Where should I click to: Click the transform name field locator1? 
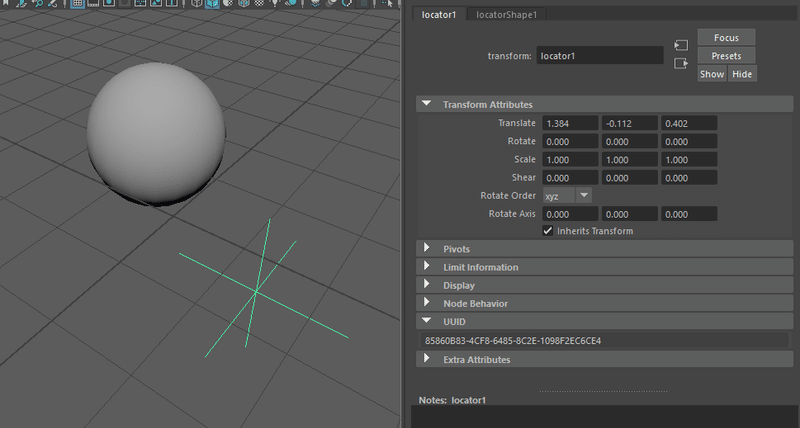tap(599, 56)
